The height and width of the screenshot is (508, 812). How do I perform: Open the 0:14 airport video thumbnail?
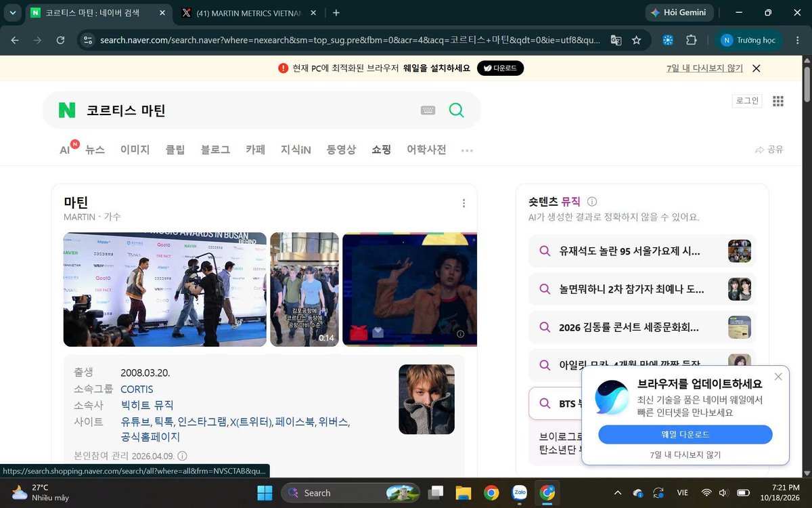304,289
